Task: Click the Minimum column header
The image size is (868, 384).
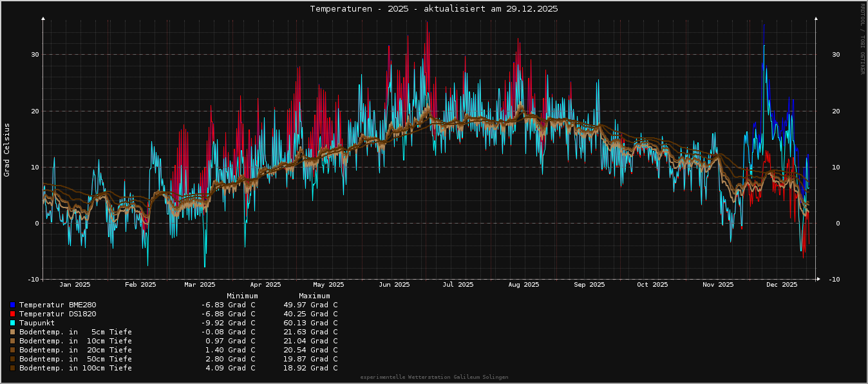Action: pyautogui.click(x=242, y=296)
